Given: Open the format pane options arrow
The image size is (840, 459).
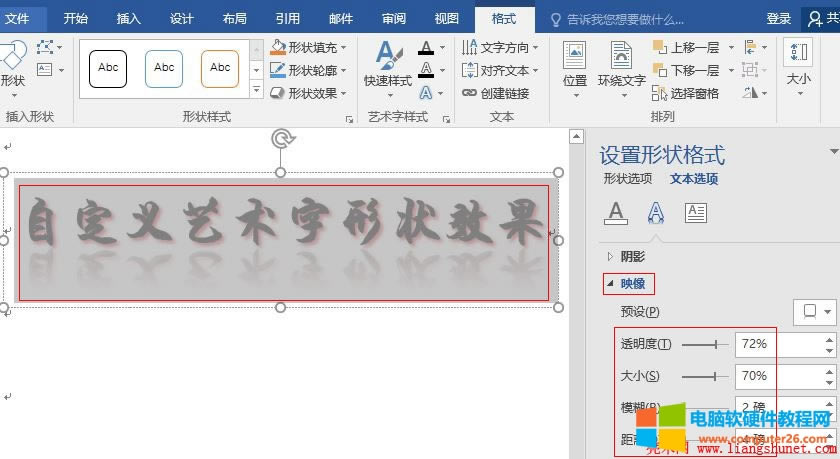Looking at the screenshot, I should tap(834, 152).
